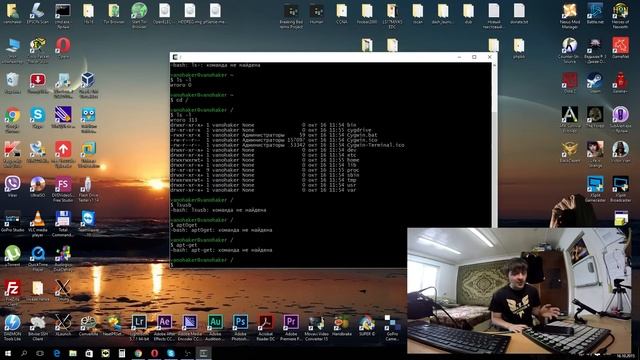Minimize the Cygwin terminal window
The height and width of the screenshot is (360, 640).
pyautogui.click(x=459, y=57)
